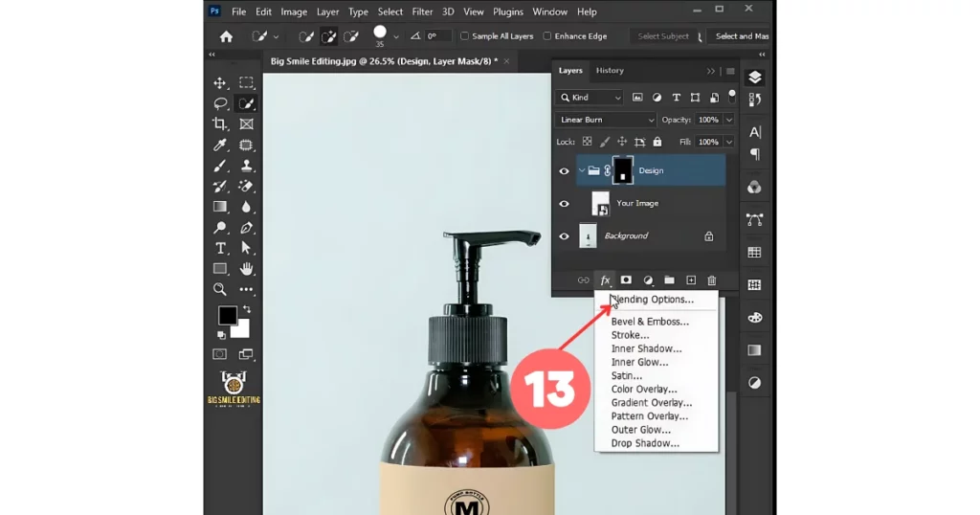The width and height of the screenshot is (980, 515).
Task: Toggle lock all padlock icon
Action: click(x=657, y=142)
